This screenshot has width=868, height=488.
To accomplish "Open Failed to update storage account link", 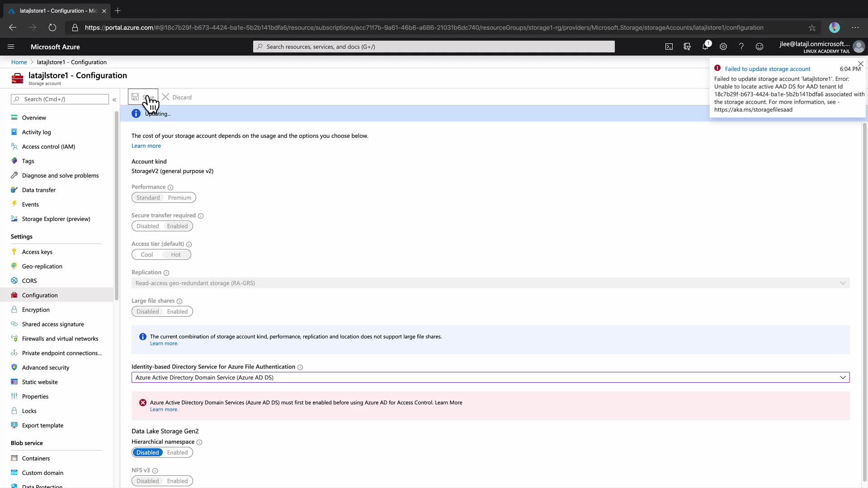I will 767,69.
